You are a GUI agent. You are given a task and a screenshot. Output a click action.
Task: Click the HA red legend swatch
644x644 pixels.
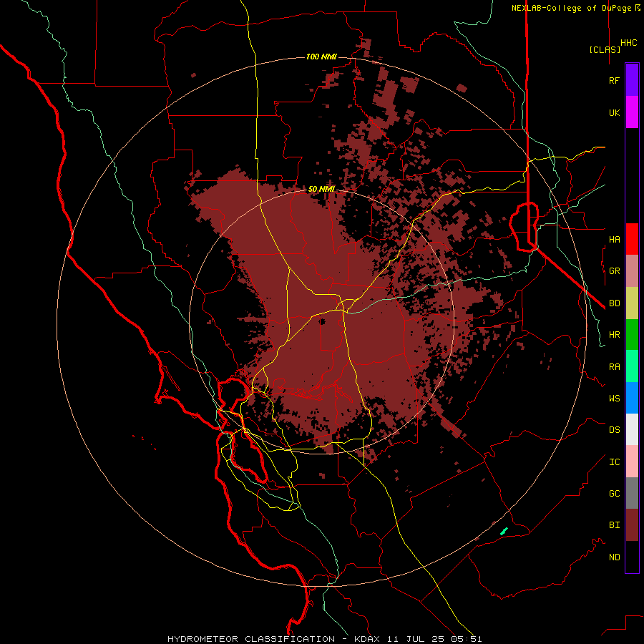click(632, 239)
